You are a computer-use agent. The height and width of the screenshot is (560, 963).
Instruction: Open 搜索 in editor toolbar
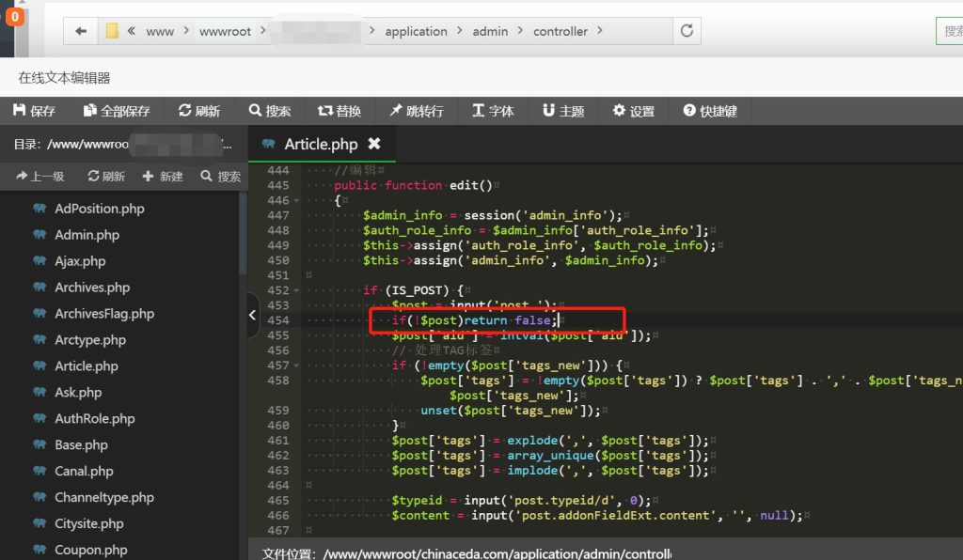click(x=270, y=111)
